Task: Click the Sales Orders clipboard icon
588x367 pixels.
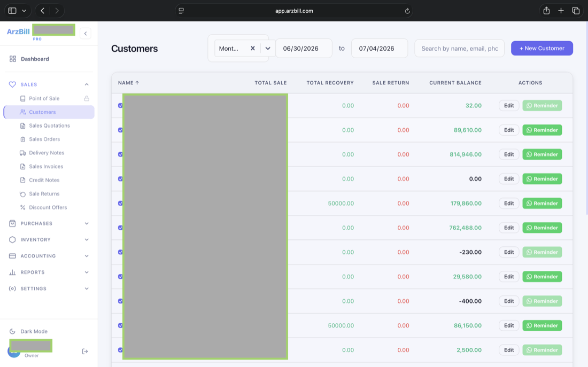Action: point(23,139)
